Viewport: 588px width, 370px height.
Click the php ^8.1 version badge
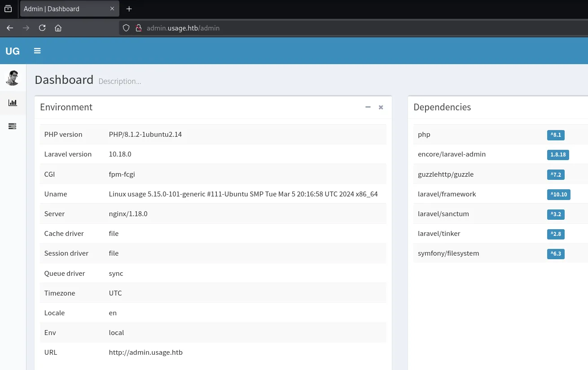(x=556, y=135)
